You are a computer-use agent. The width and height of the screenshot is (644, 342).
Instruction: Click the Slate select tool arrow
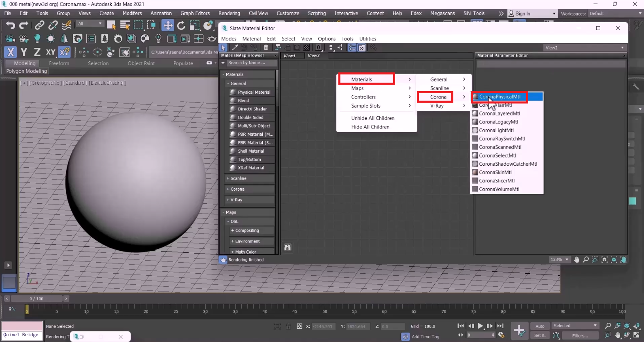[x=223, y=47]
